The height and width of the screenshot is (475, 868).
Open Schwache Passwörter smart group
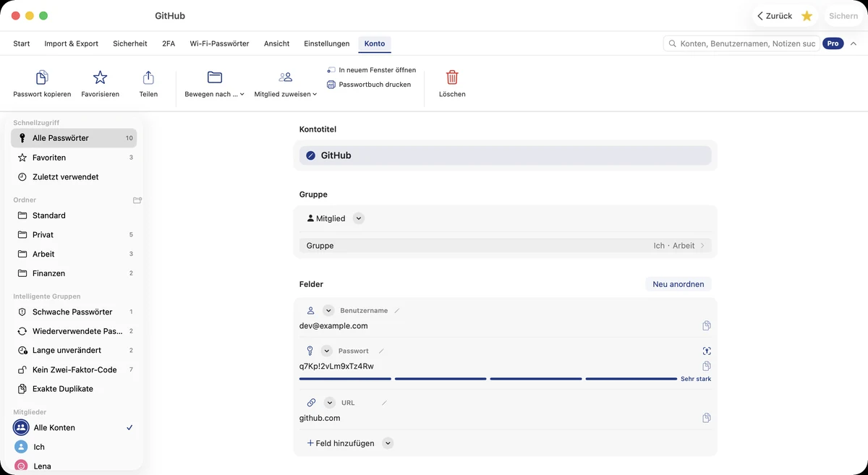click(74, 312)
